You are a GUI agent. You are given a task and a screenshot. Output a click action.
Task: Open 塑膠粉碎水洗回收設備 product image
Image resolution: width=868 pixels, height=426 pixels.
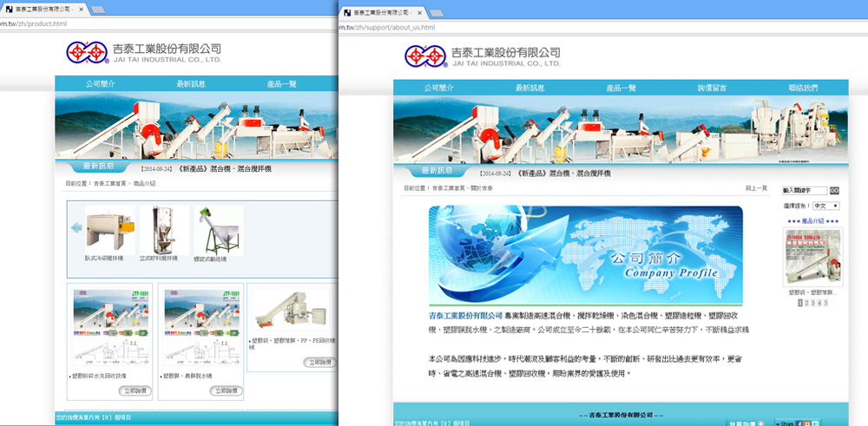click(x=112, y=326)
